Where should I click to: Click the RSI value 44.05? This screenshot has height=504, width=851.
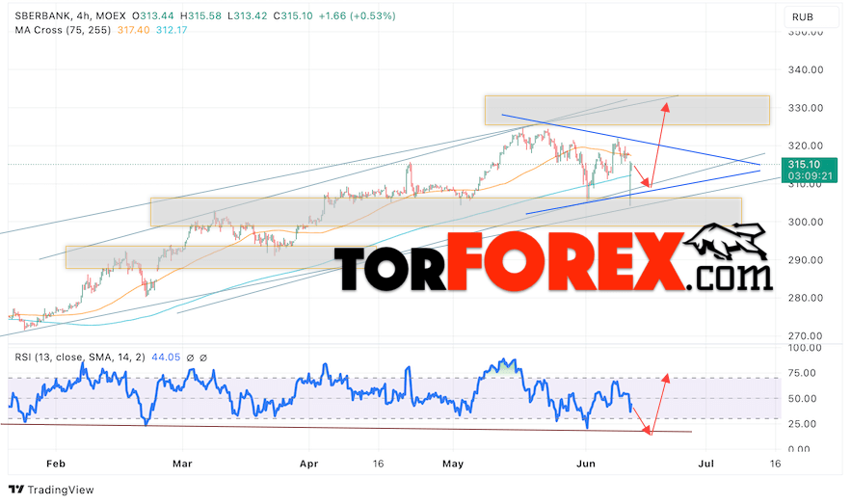tap(166, 358)
